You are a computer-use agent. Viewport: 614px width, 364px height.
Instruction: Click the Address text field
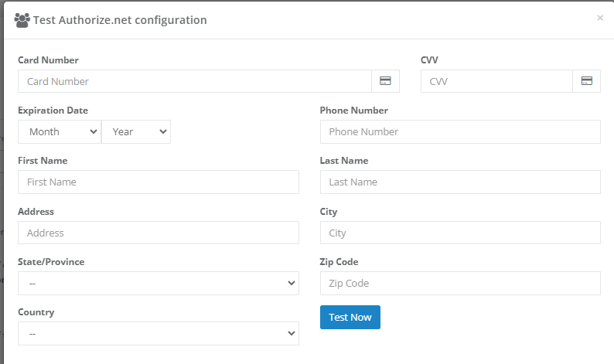pos(158,233)
